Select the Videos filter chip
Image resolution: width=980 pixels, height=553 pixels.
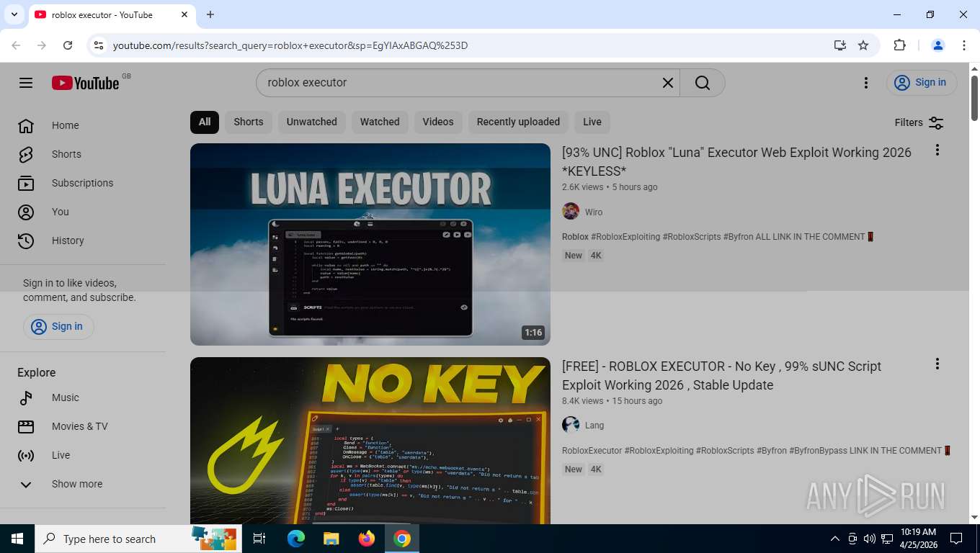(438, 122)
